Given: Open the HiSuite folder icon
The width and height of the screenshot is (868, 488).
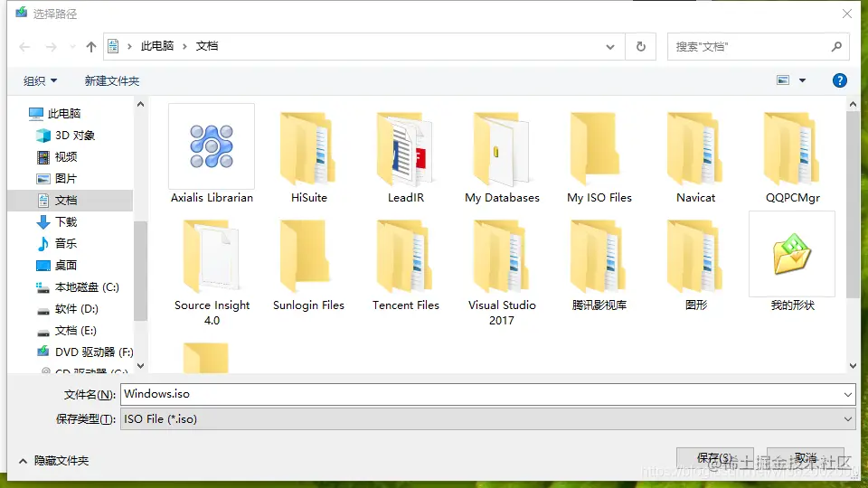Looking at the screenshot, I should (x=308, y=148).
